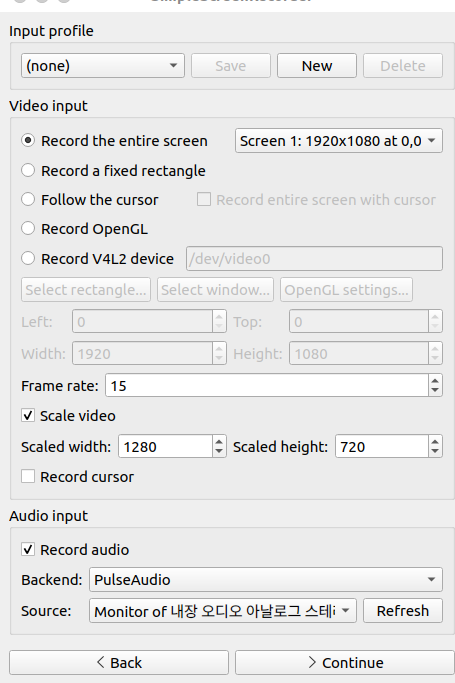Increase frame rate with up arrow
The height and width of the screenshot is (683, 455).
[435, 380]
